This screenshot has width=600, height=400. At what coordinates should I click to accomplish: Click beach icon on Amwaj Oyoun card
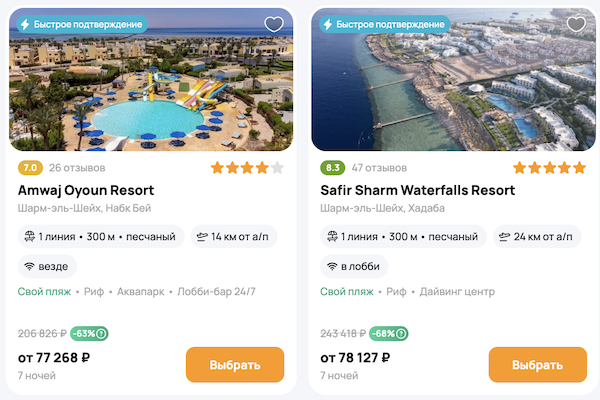tap(29, 237)
